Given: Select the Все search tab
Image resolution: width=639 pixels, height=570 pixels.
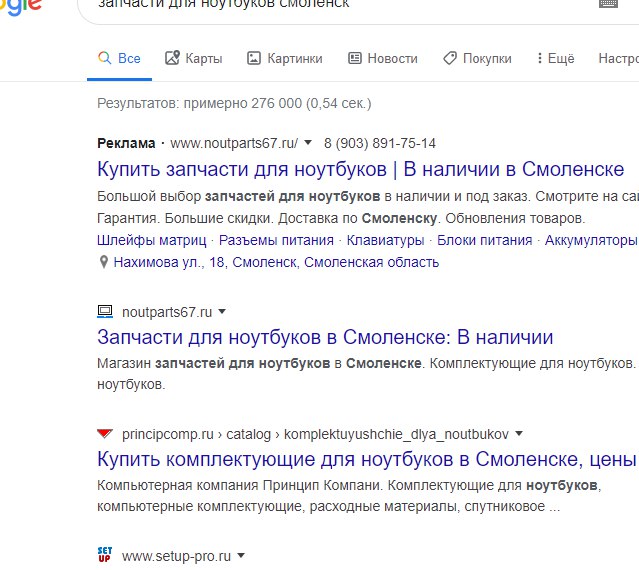Looking at the screenshot, I should coord(119,59).
